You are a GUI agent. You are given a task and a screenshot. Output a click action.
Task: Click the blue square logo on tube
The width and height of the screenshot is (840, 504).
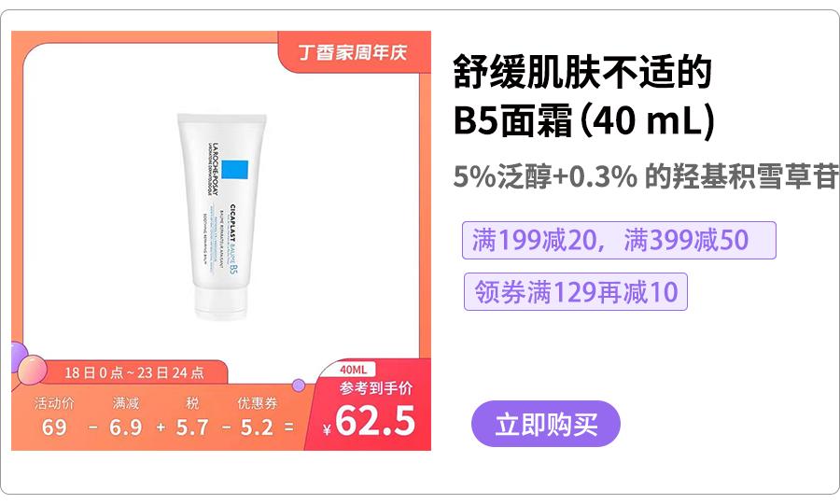pos(235,169)
